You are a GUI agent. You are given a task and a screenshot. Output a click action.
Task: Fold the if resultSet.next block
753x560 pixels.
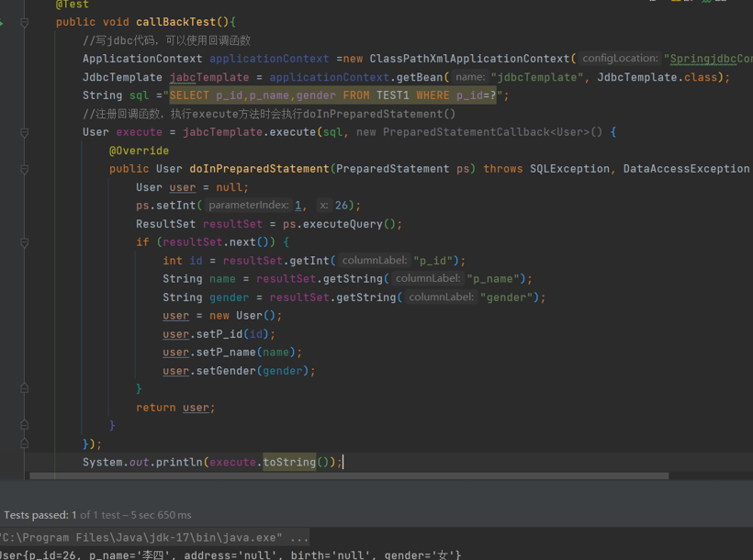pos(25,242)
